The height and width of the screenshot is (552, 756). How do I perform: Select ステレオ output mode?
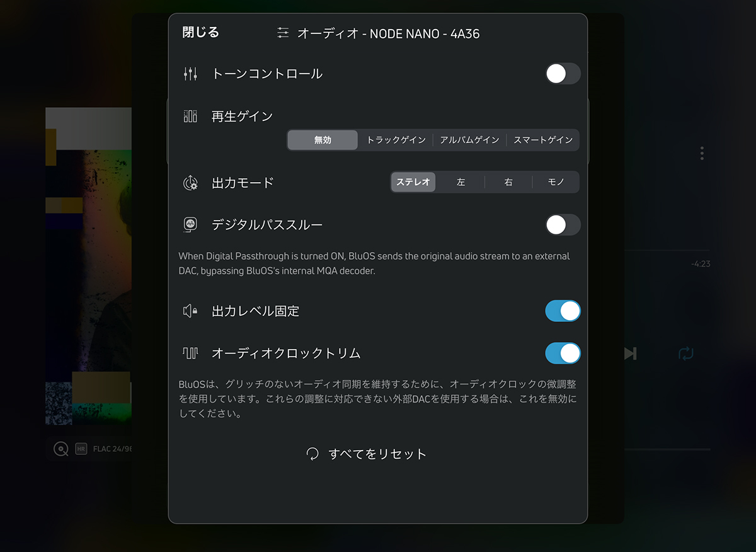[413, 182]
